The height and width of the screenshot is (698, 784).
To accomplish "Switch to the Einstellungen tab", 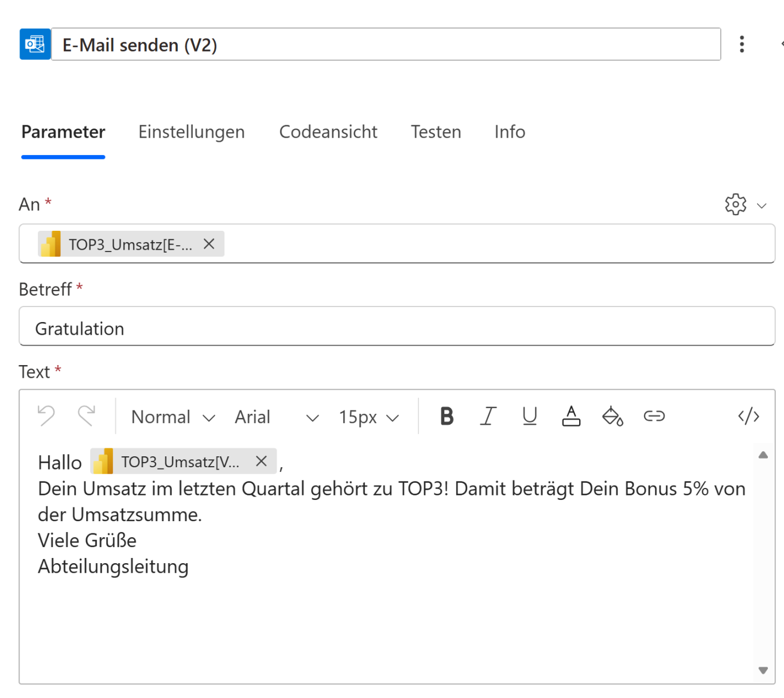I will [x=191, y=132].
